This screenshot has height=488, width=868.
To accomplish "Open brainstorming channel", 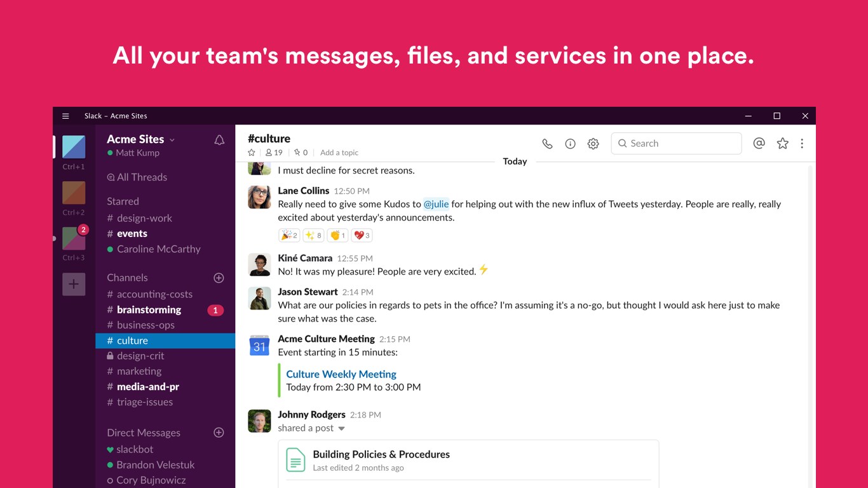I will click(144, 310).
